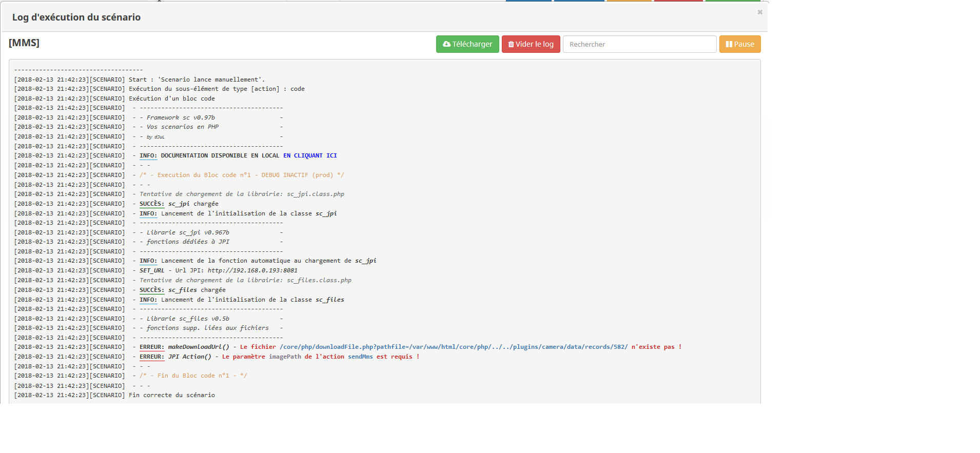The width and height of the screenshot is (980, 453).
Task: Click the 'Librarie sc_files v0.5b' line
Action: point(149,319)
